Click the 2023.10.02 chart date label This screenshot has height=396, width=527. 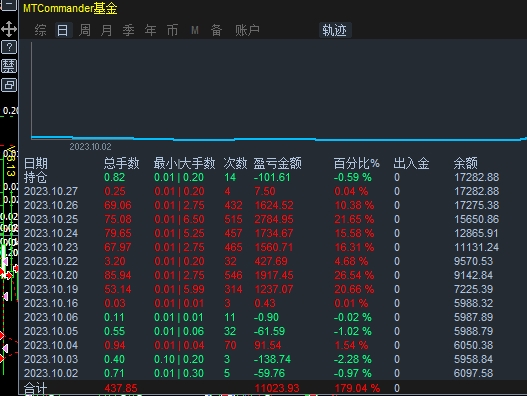tap(90, 147)
